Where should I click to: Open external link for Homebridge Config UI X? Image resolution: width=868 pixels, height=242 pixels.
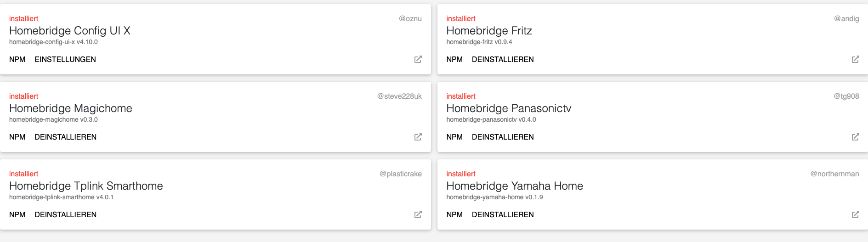pyautogui.click(x=418, y=59)
